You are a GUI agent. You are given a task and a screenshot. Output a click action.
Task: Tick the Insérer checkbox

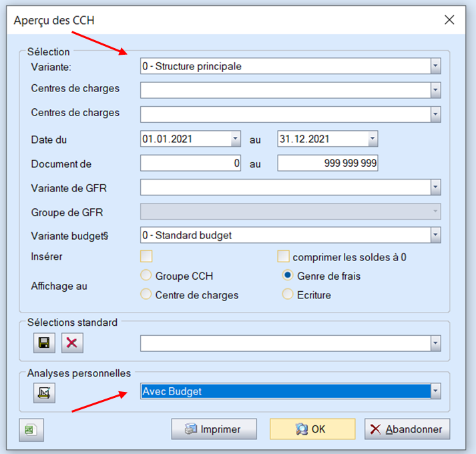tap(146, 256)
